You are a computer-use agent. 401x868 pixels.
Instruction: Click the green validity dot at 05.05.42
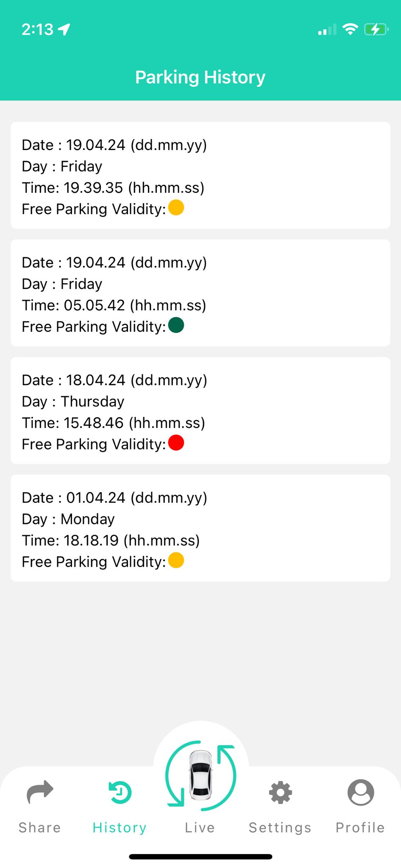tap(176, 325)
